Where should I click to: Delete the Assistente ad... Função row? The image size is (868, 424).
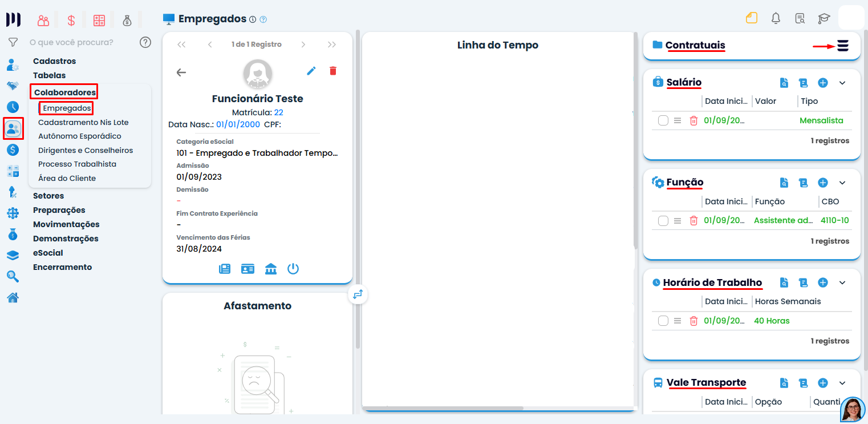tap(693, 220)
